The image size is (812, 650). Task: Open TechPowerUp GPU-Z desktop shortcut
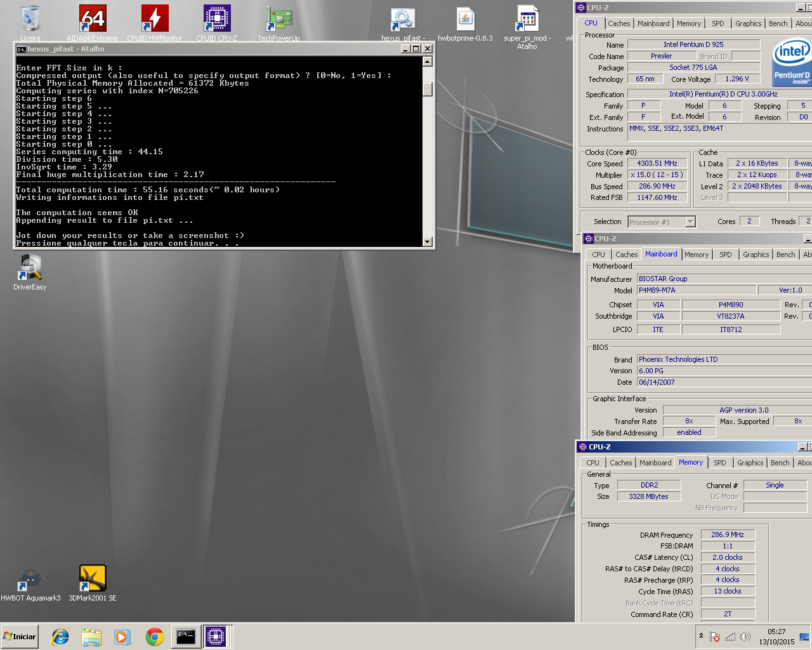click(x=278, y=23)
